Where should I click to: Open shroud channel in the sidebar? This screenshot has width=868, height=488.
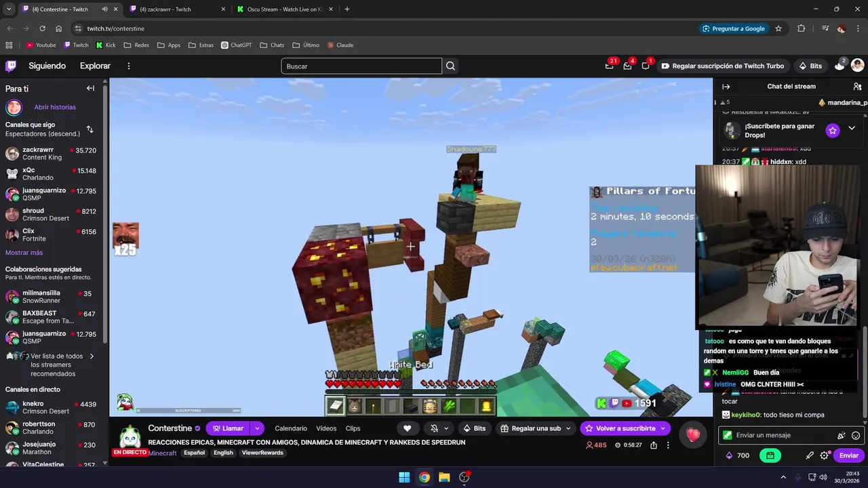click(x=51, y=214)
